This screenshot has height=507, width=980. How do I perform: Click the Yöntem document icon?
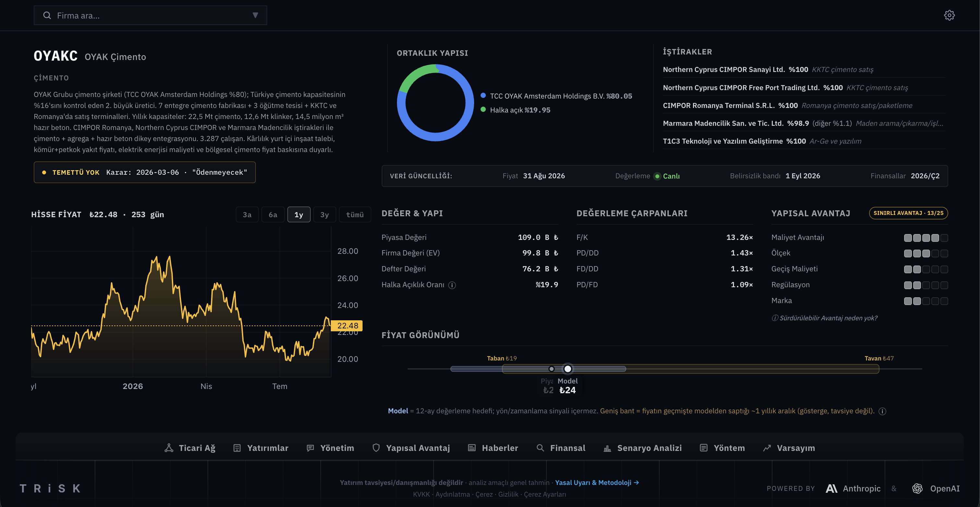pos(704,448)
